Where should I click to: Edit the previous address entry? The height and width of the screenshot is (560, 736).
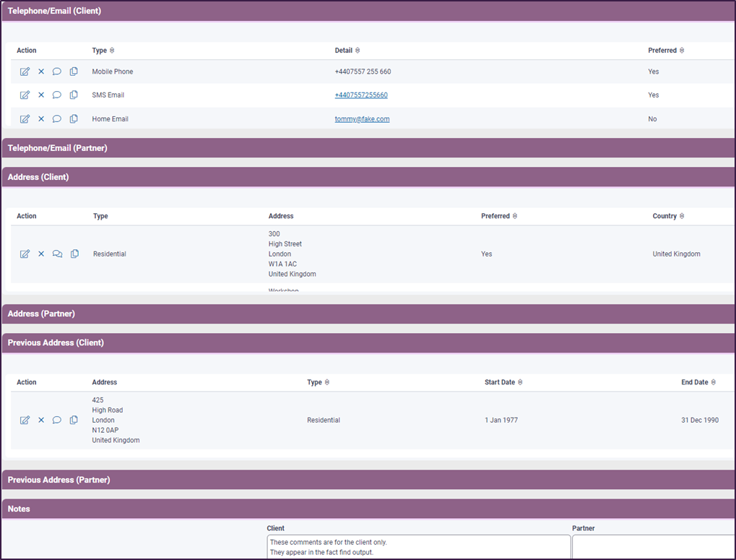pos(25,420)
